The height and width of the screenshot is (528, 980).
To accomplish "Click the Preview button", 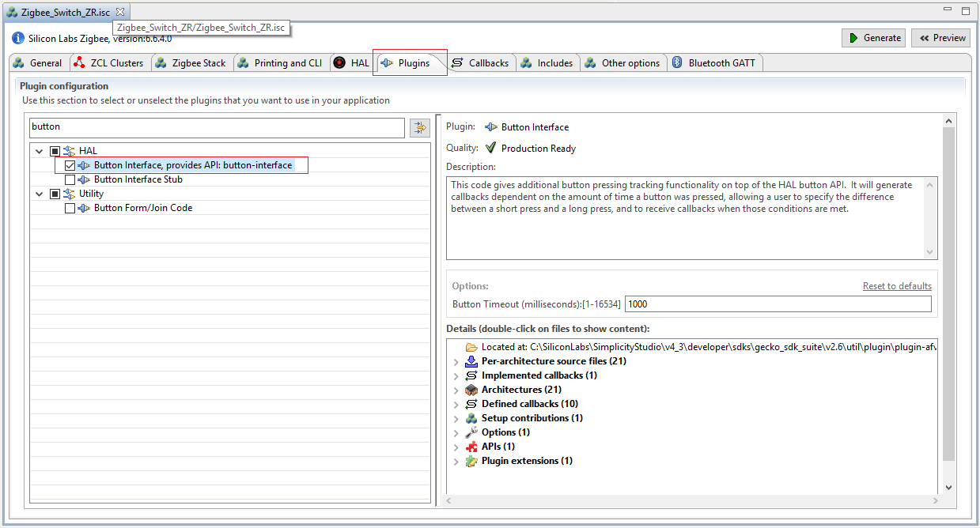I will point(941,38).
